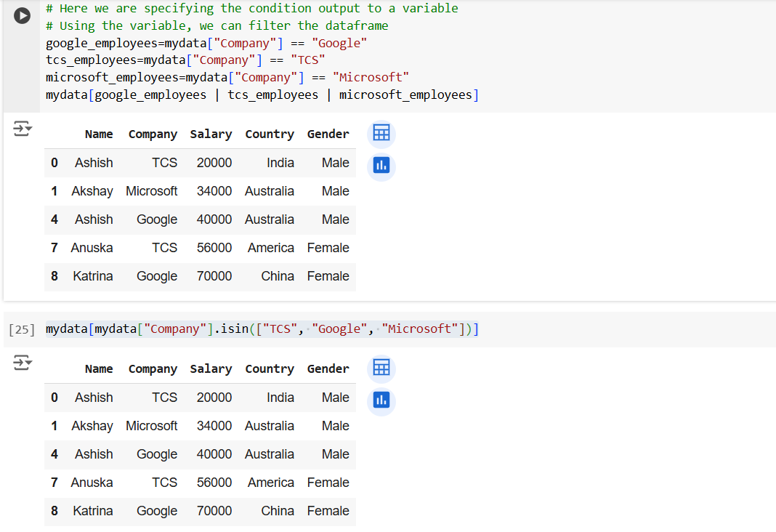Open chart visualization for the isin result
The width and height of the screenshot is (776, 532).
point(381,400)
